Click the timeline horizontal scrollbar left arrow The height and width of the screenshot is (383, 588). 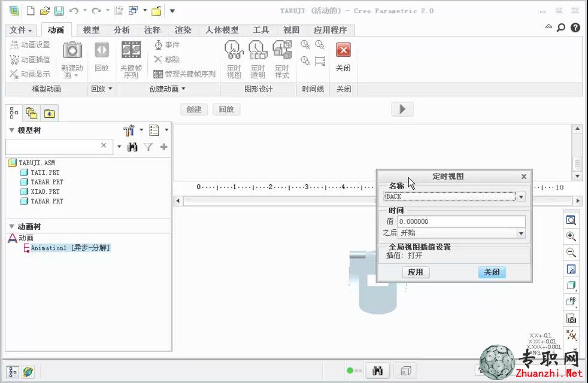[178, 201]
